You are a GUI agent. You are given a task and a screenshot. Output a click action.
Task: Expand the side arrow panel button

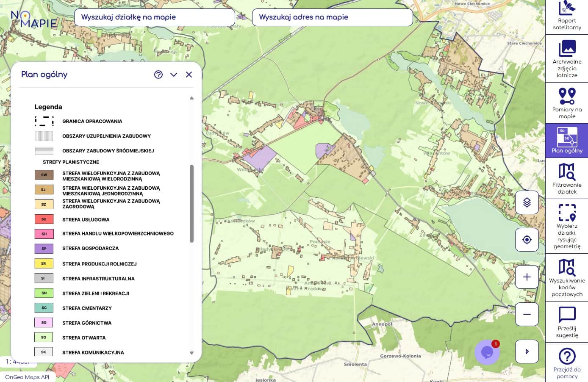click(527, 352)
